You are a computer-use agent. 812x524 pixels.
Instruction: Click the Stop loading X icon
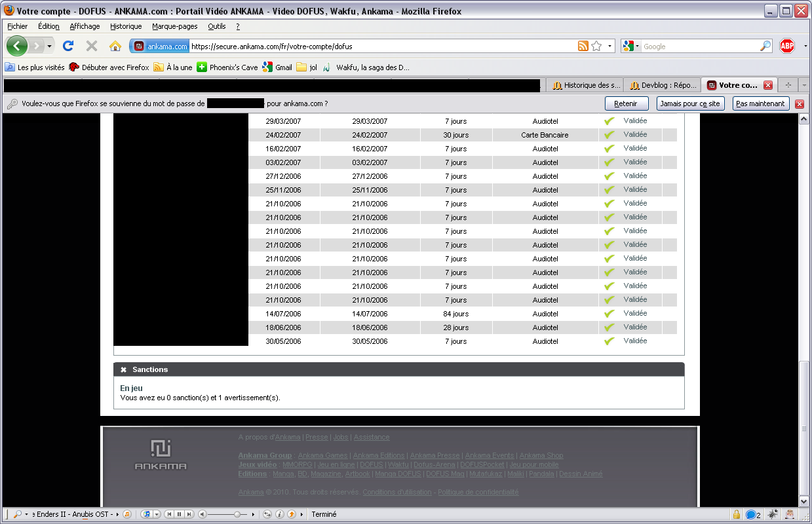coord(92,46)
